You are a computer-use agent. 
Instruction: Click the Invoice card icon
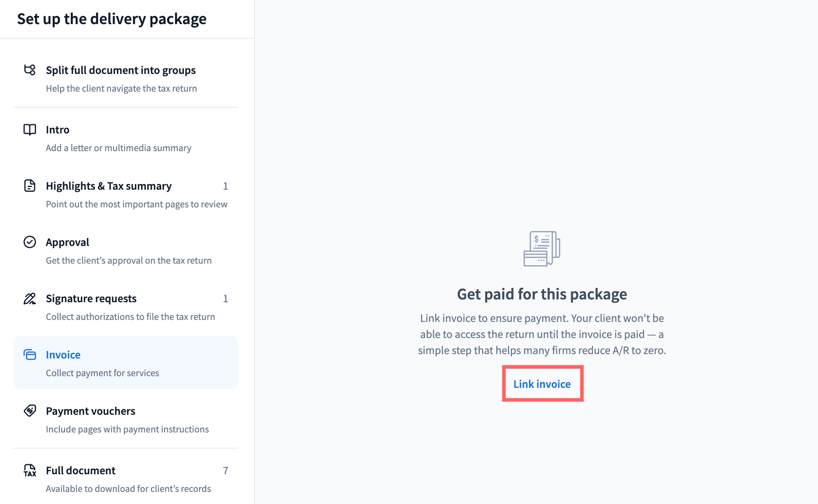pyautogui.click(x=30, y=354)
